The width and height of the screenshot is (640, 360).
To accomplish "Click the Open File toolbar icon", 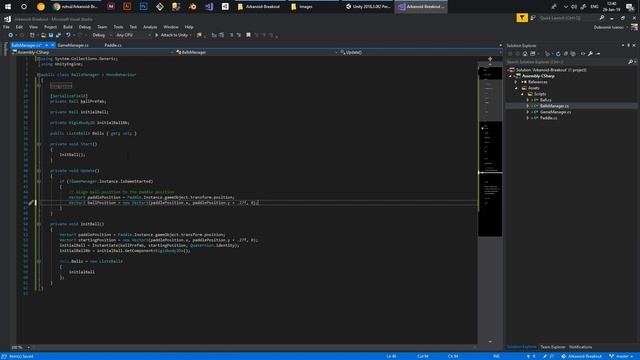I will point(43,35).
